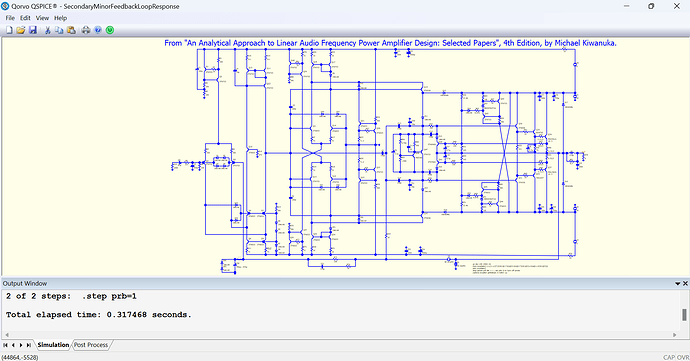Open the Edit menu

[x=25, y=18]
